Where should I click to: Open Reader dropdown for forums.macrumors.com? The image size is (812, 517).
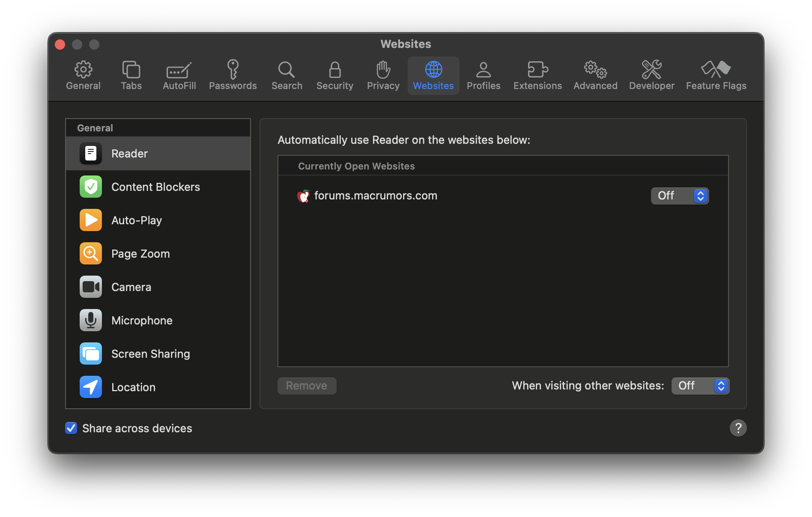[680, 196]
